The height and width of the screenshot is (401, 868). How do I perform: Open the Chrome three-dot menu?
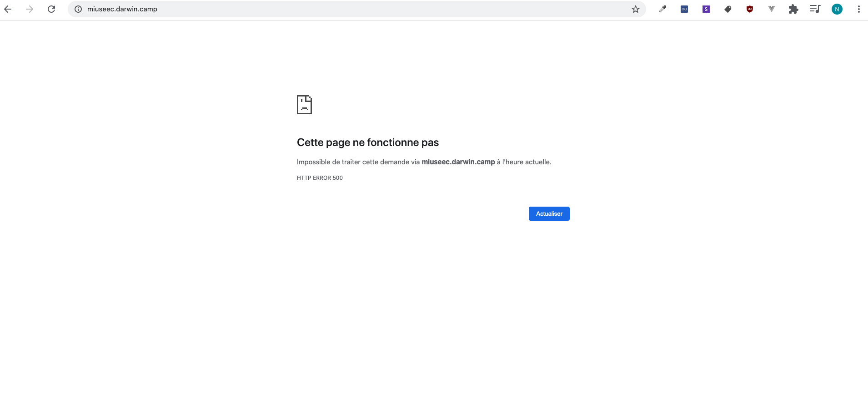pyautogui.click(x=858, y=9)
